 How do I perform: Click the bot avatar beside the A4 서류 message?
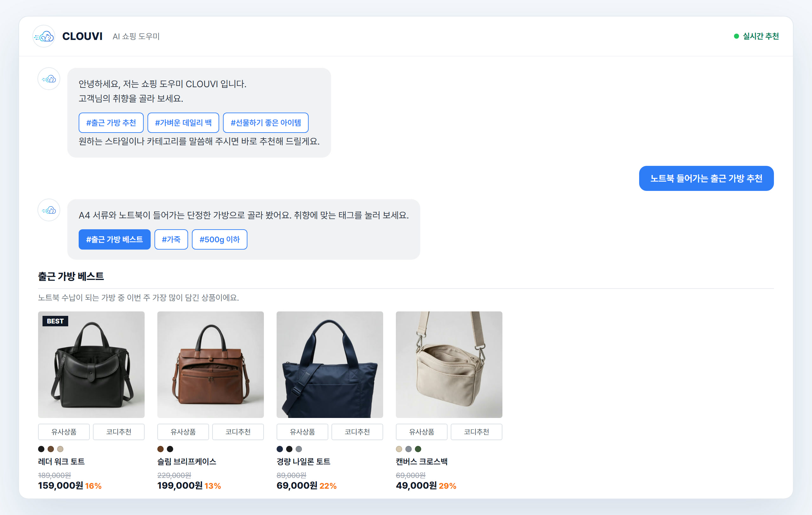point(49,210)
